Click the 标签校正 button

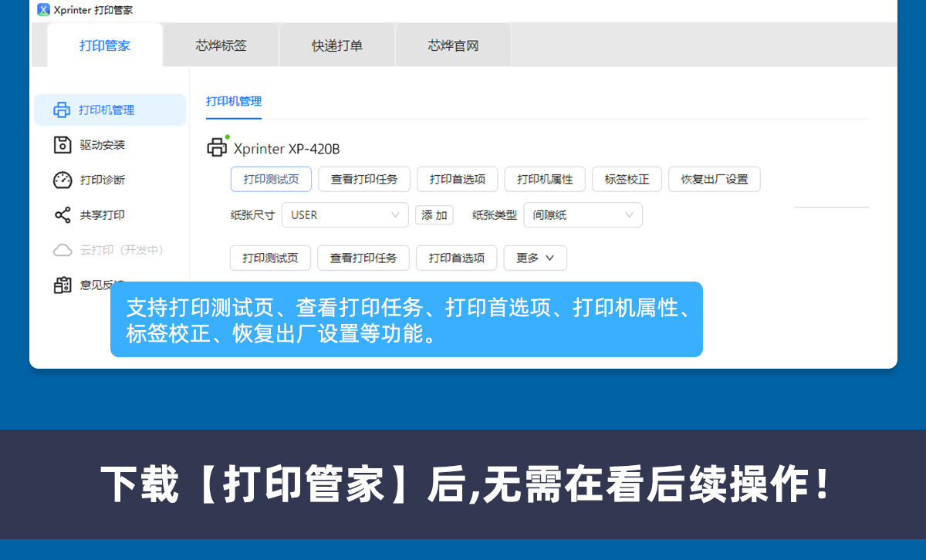[627, 179]
